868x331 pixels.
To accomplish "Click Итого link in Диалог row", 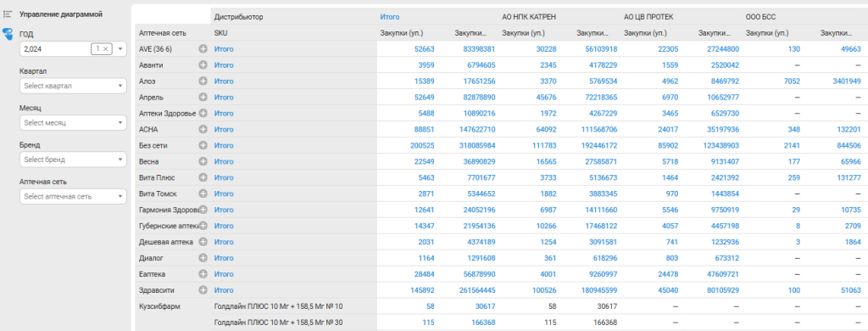I will (x=224, y=258).
